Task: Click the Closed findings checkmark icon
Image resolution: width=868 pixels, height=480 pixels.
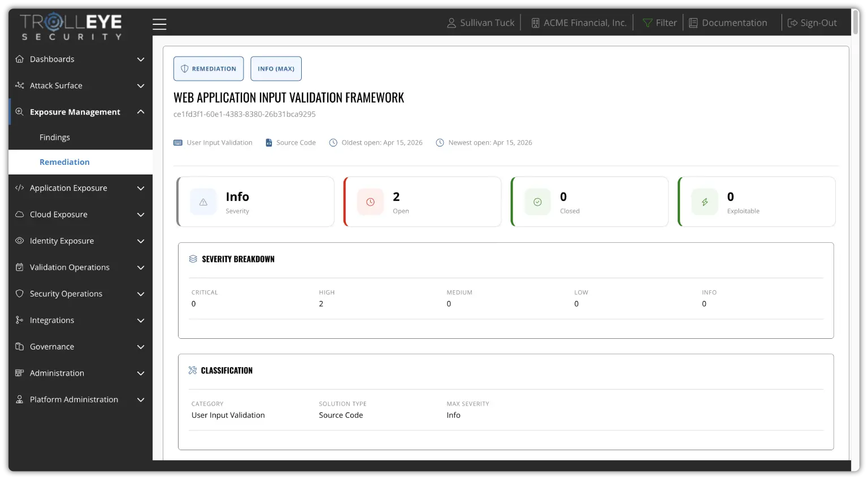Action: tap(537, 202)
